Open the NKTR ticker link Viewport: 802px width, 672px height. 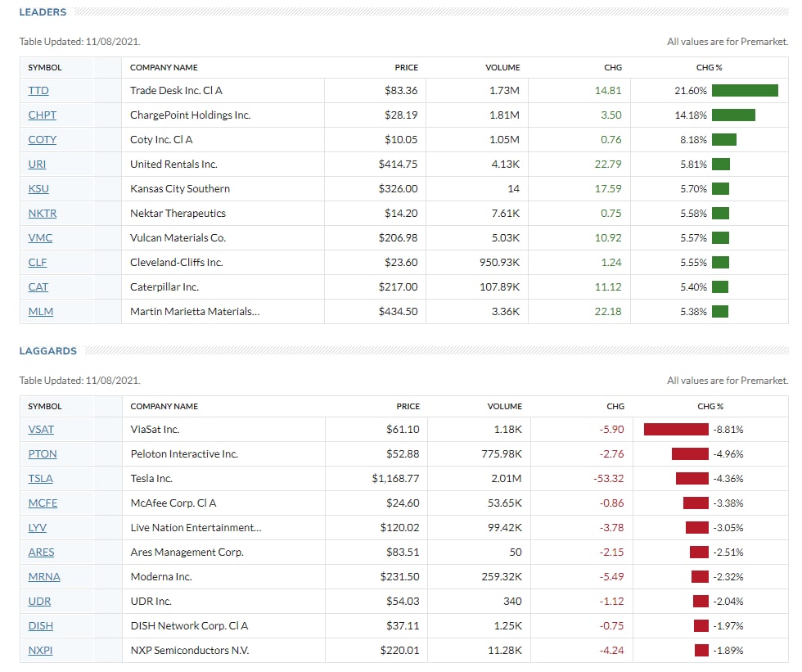pos(42,214)
